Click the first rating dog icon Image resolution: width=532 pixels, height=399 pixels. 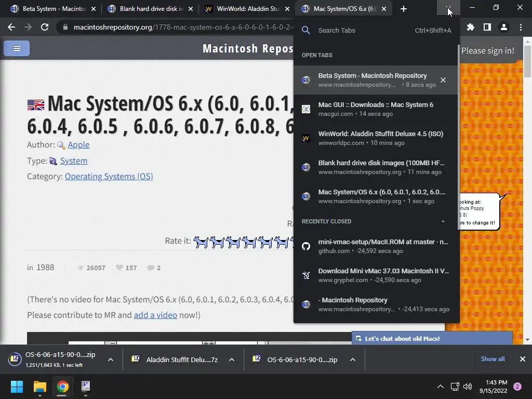pos(201,242)
